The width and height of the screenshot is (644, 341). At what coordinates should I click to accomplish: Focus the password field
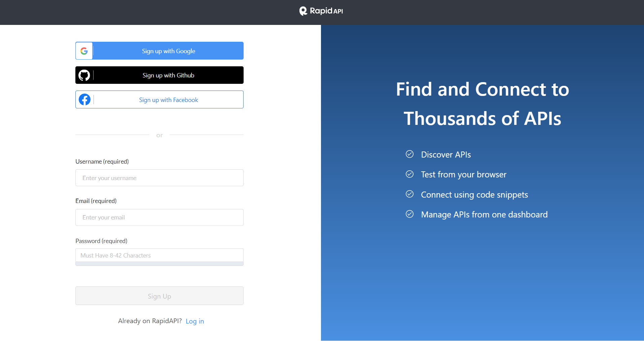[159, 255]
